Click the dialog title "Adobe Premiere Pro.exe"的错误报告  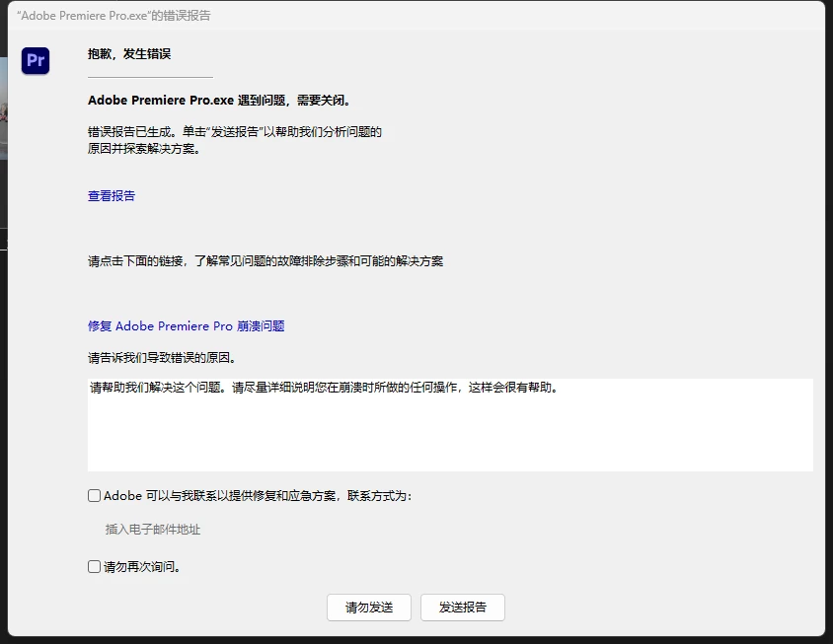click(x=114, y=16)
